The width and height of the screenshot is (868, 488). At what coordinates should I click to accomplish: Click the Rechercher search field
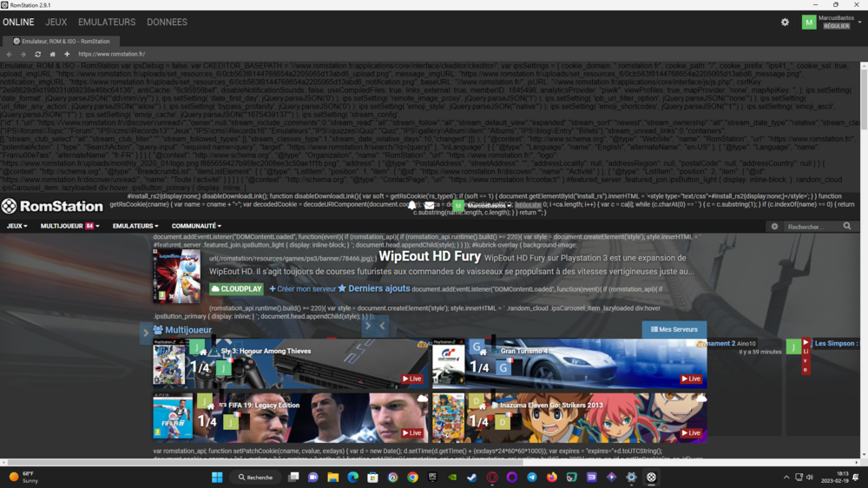812,227
